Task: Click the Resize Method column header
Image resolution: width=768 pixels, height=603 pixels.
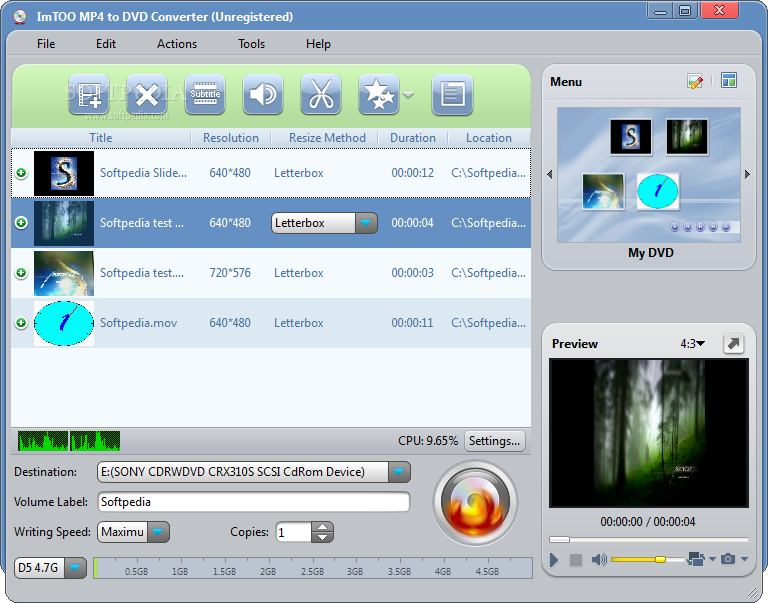Action: pyautogui.click(x=327, y=138)
